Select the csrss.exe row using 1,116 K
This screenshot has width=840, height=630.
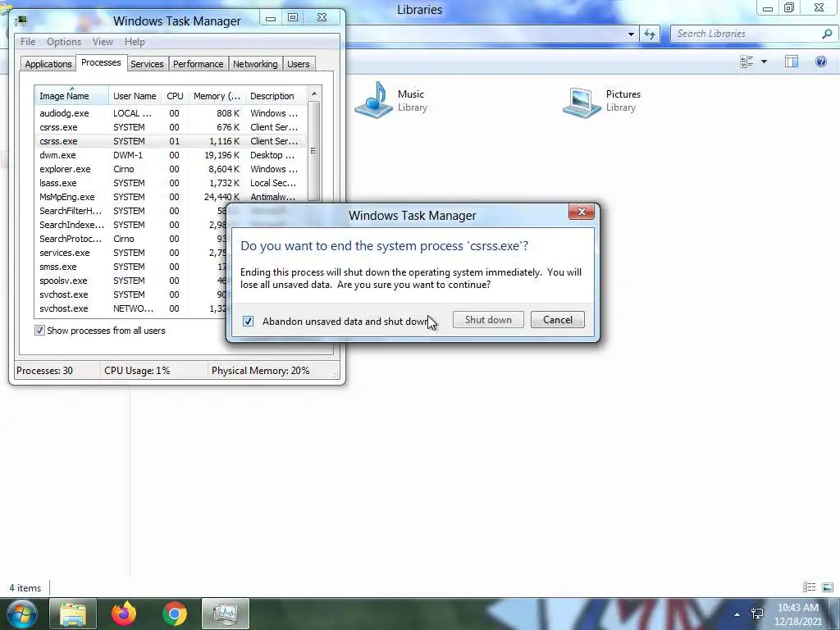[171, 141]
